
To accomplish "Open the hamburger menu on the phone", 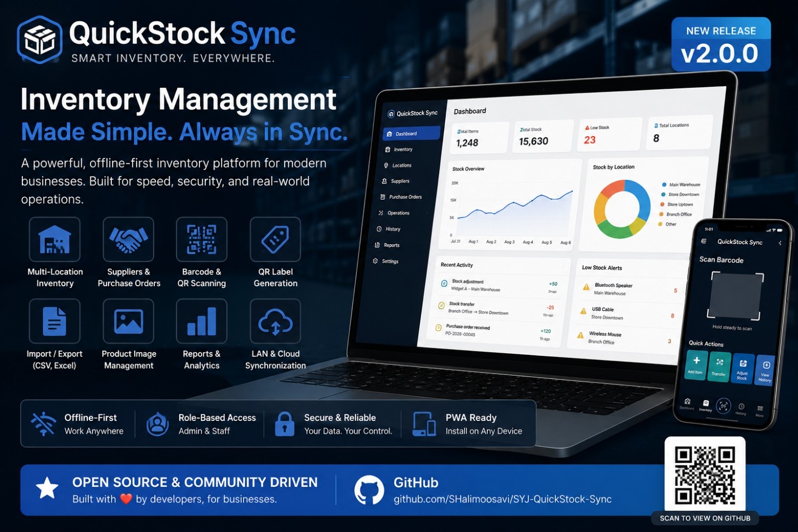I will pyautogui.click(x=704, y=241).
